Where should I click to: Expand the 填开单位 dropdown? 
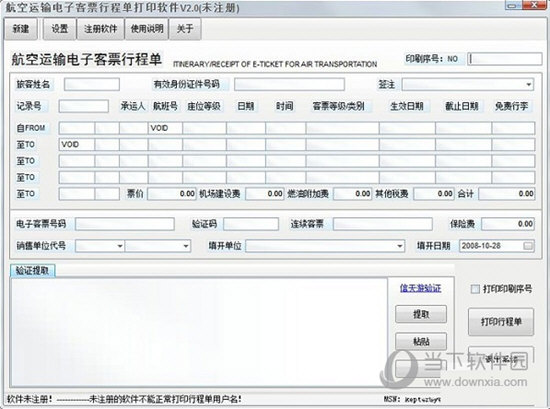tap(400, 246)
